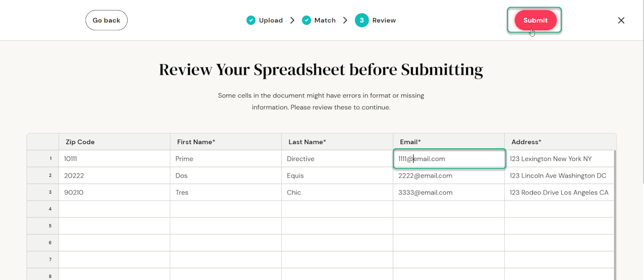This screenshot has width=644, height=280.
Task: Click the chevron arrow after Match
Action: point(345,20)
